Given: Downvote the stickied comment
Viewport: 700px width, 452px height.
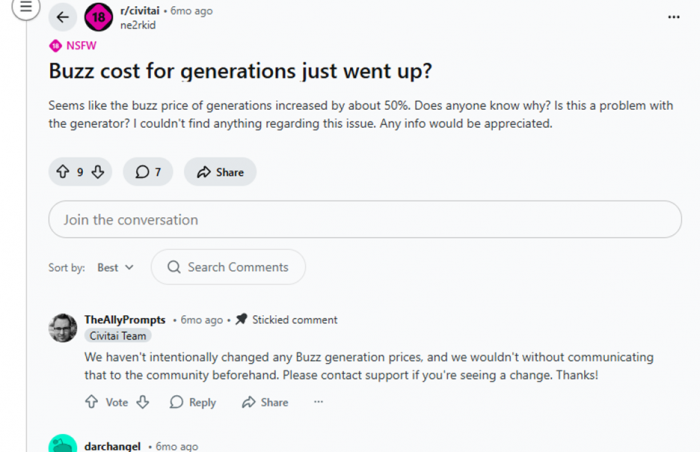Looking at the screenshot, I should 142,402.
